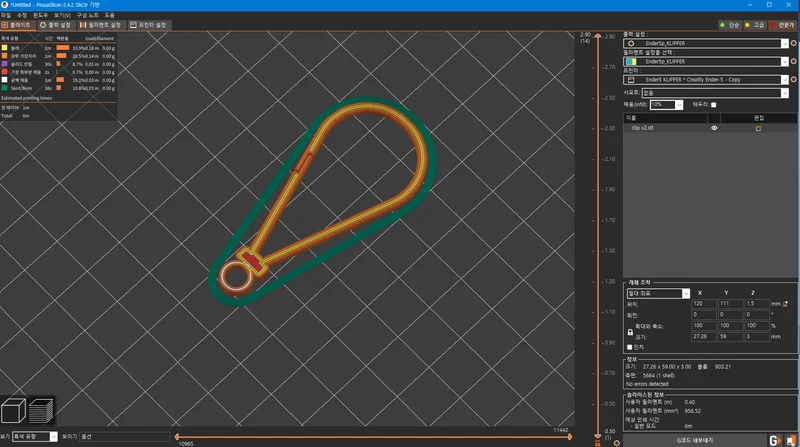Edit filament preset via its gear icon
This screenshot has width=800, height=447.
793,61
